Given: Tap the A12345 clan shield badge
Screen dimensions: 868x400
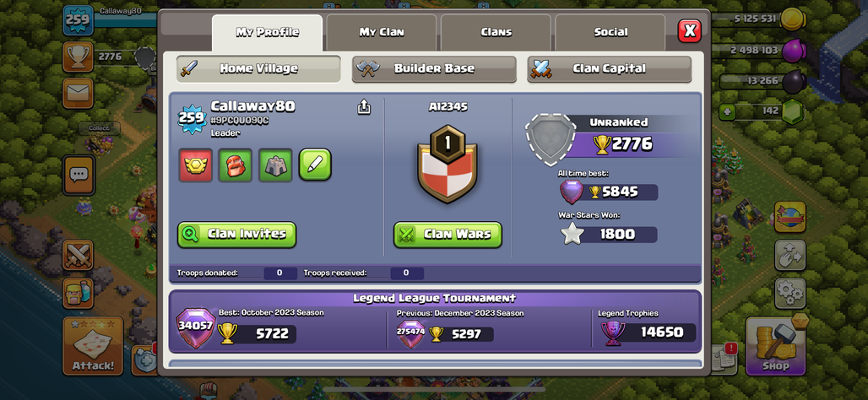Looking at the screenshot, I should 448,164.
